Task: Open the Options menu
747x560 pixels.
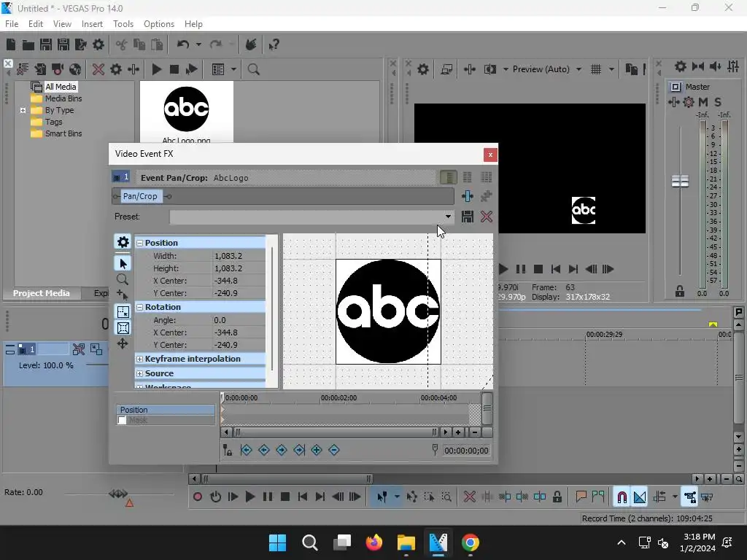Action: pyautogui.click(x=158, y=24)
